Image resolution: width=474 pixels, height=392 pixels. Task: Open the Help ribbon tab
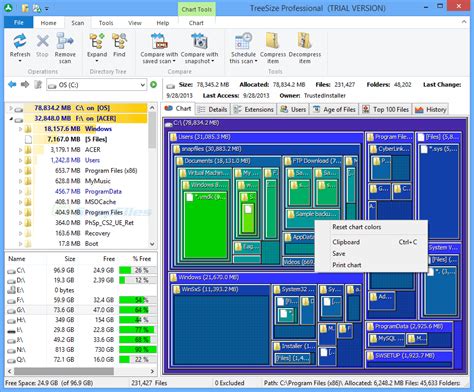pyautogui.click(x=163, y=23)
